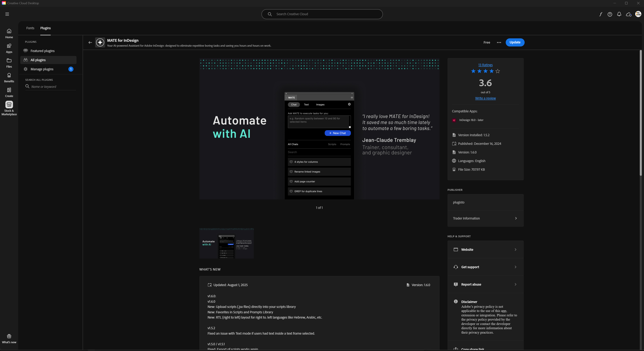Open the Benefits section
The image size is (644, 351).
[9, 78]
